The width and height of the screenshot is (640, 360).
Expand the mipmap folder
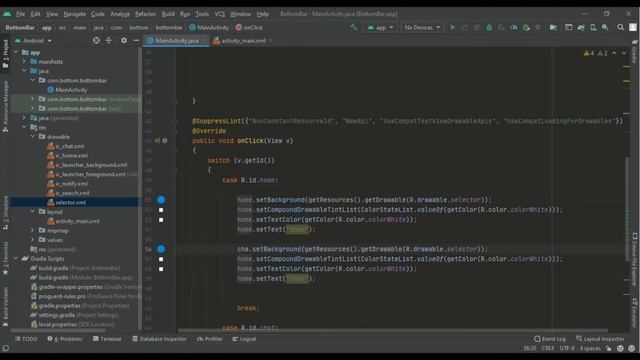pos(33,230)
